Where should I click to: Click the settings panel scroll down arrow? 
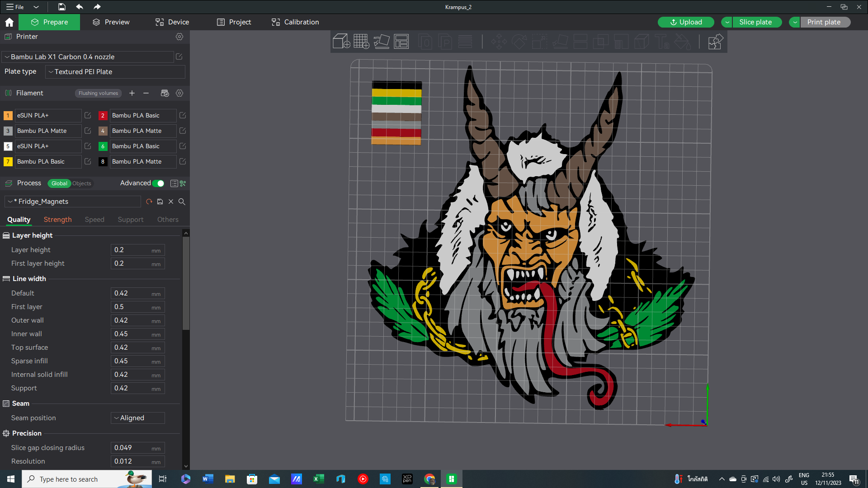tap(186, 466)
